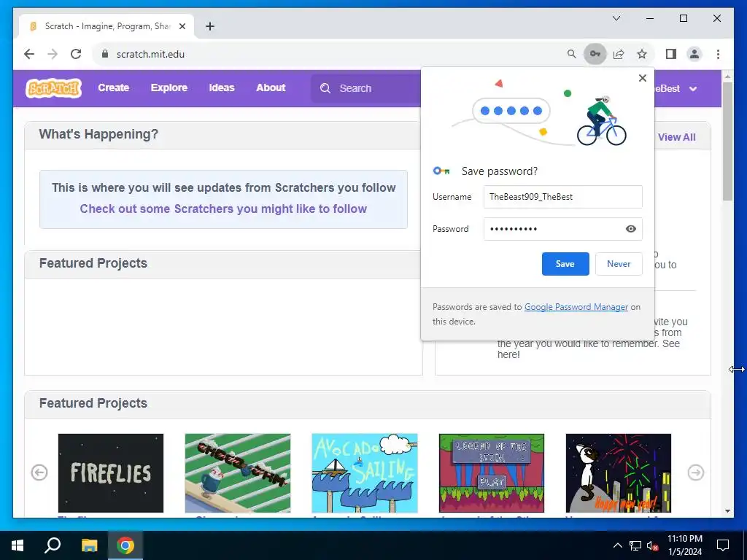The height and width of the screenshot is (560, 747).
Task: Open the Fireflies project thumbnail
Action: click(111, 473)
